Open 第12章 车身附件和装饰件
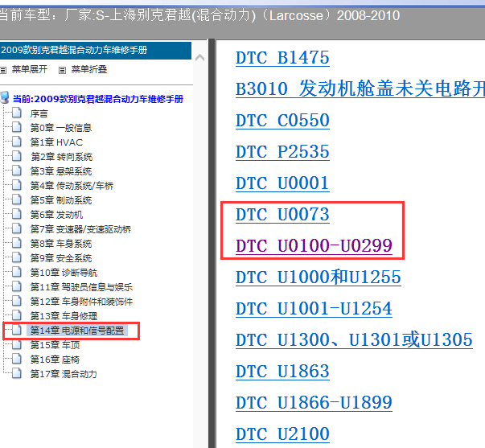 pos(81,302)
